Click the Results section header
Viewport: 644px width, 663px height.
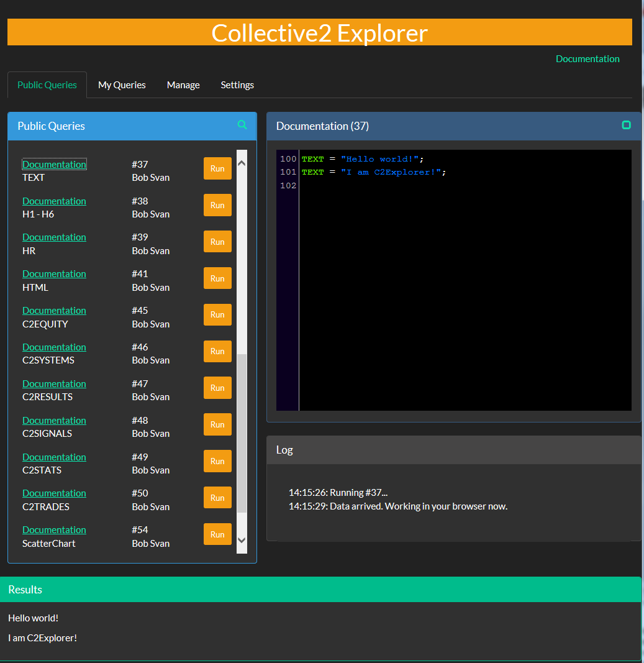click(x=320, y=590)
